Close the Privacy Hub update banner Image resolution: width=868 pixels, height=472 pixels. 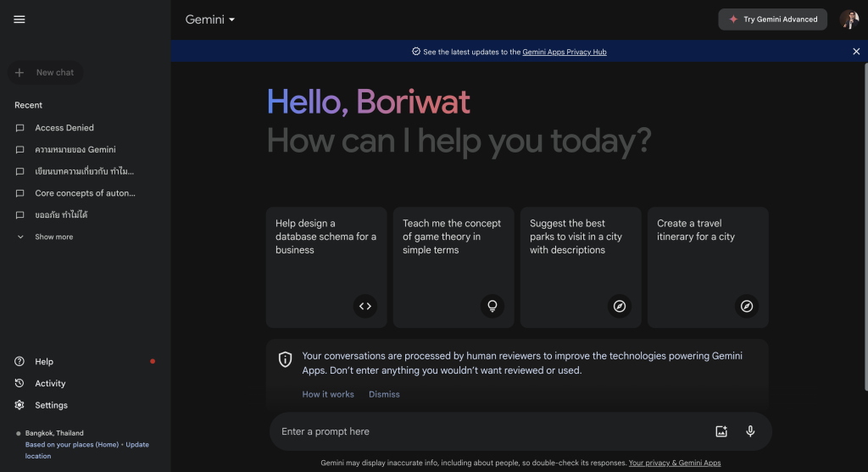(x=856, y=52)
